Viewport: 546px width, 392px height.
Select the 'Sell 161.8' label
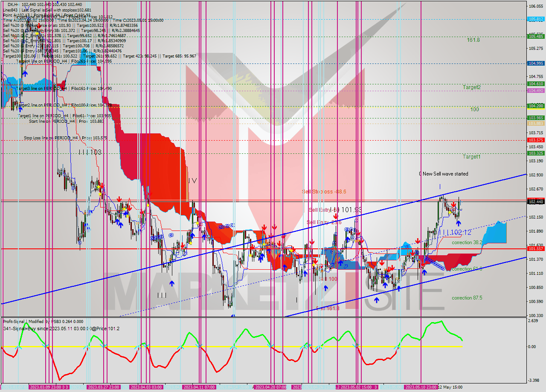(328, 308)
